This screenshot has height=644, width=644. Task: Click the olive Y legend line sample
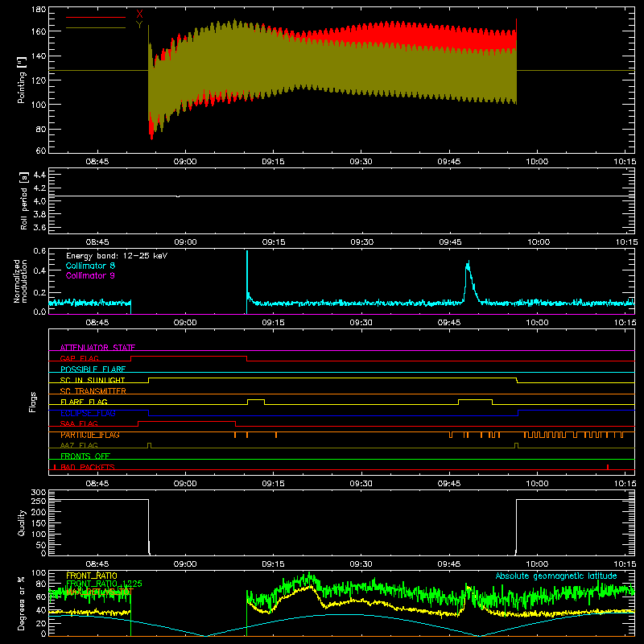pos(96,28)
